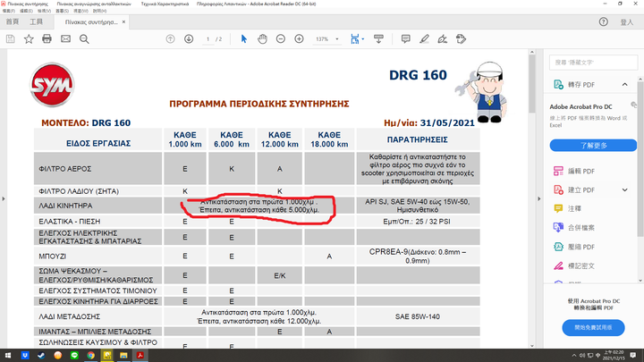Open 合併檔案 combine files tool

[x=581, y=227]
